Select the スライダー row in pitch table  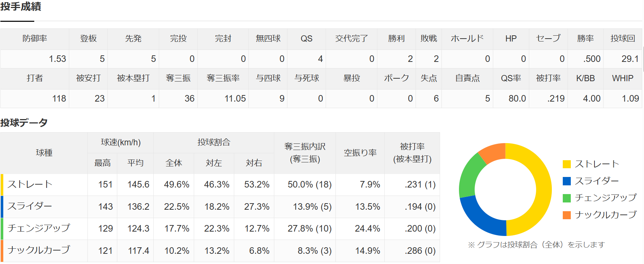(220, 207)
